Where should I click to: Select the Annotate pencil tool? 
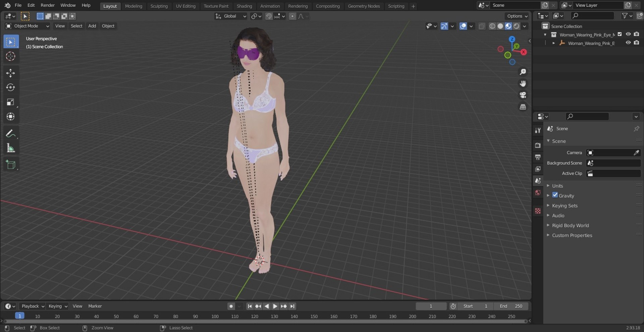(x=11, y=134)
